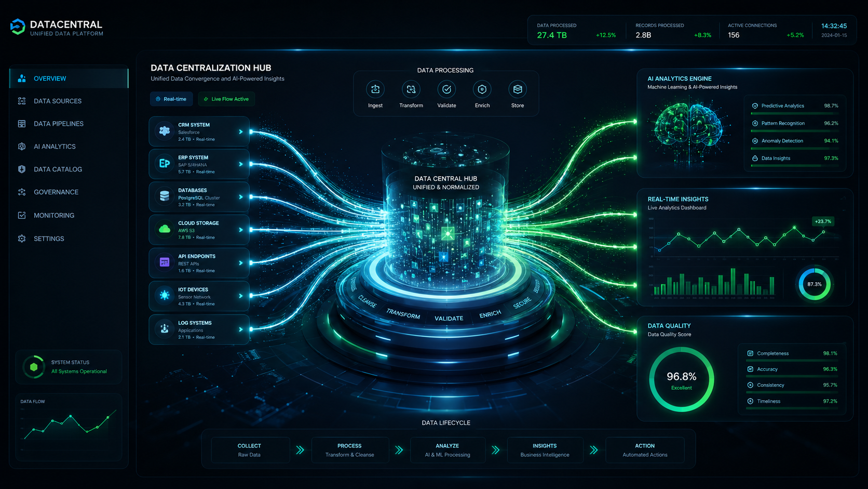Click the Collect Raw Data stage
868x489 pixels.
[250, 450]
